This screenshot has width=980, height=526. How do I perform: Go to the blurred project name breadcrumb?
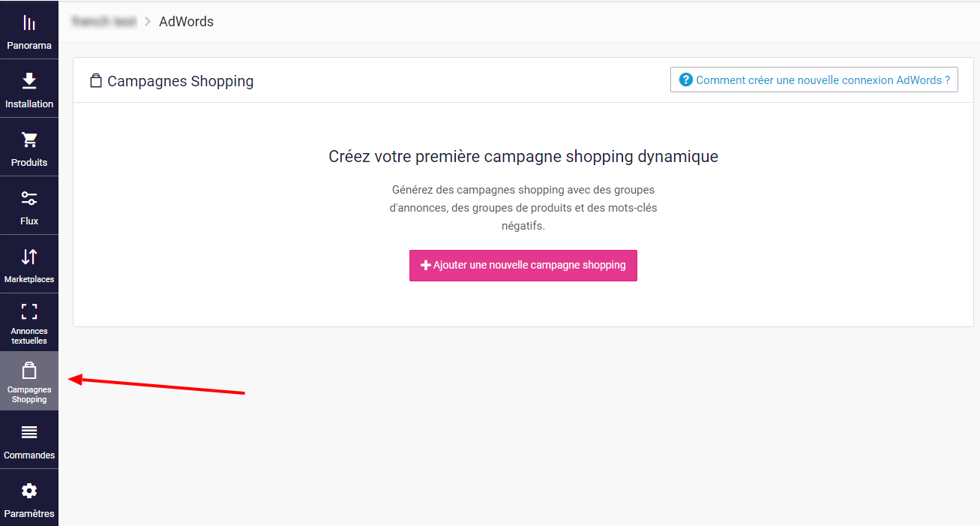[x=104, y=22]
